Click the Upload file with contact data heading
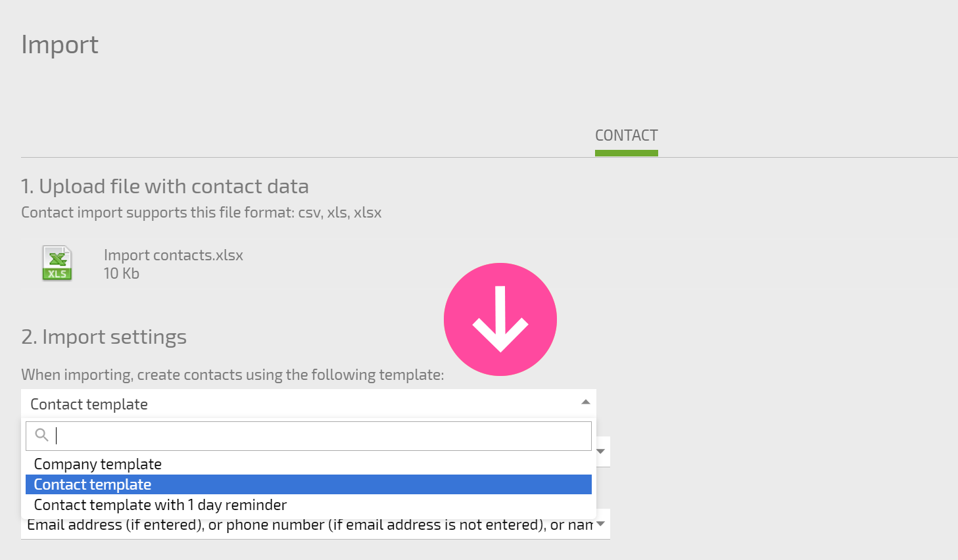Viewport: 958px width, 560px height. [165, 186]
